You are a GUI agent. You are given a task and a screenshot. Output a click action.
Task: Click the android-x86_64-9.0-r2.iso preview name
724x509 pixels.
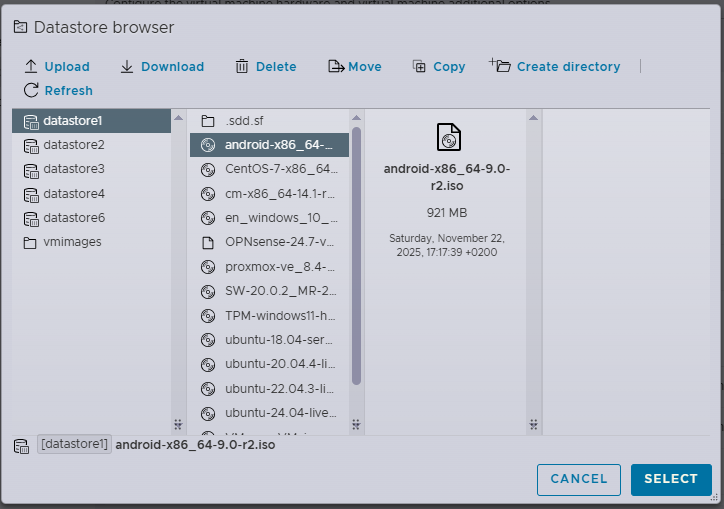pyautogui.click(x=446, y=177)
